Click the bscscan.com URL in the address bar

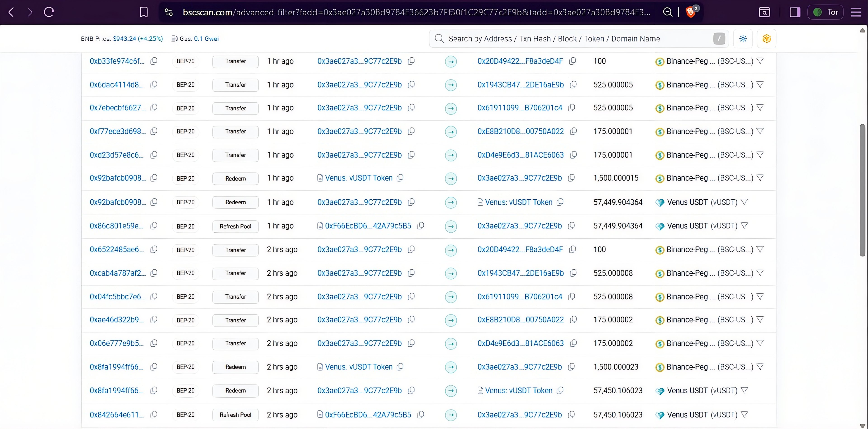pos(416,12)
